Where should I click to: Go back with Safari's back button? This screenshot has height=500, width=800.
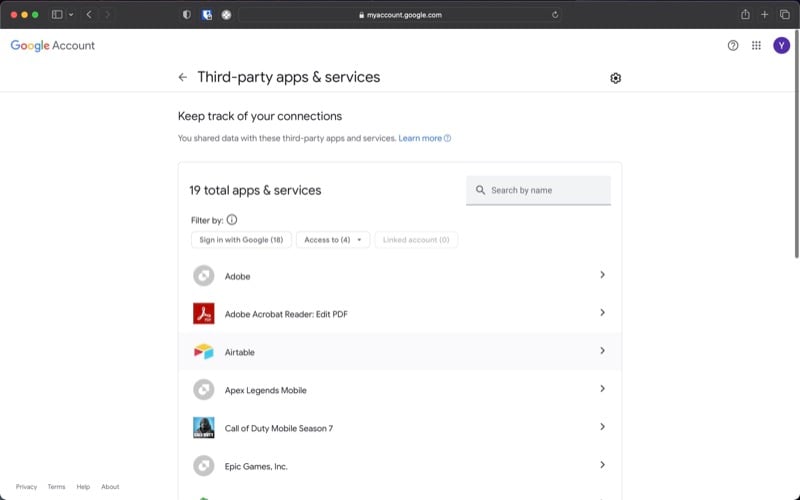click(x=89, y=15)
